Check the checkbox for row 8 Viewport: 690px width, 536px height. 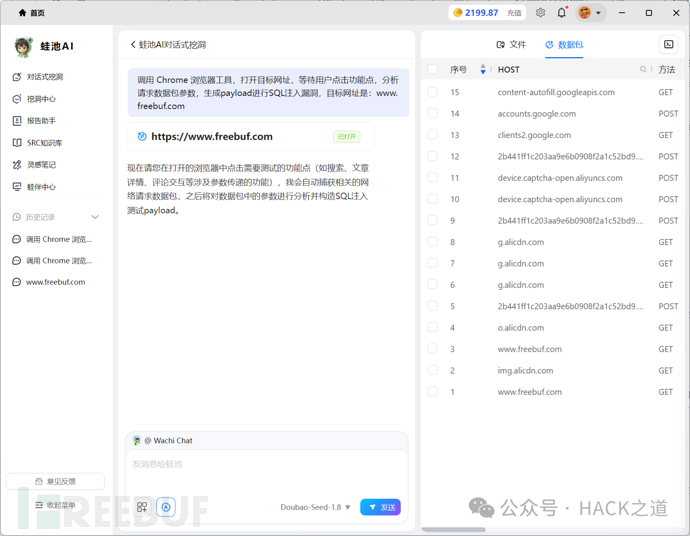pos(433,242)
